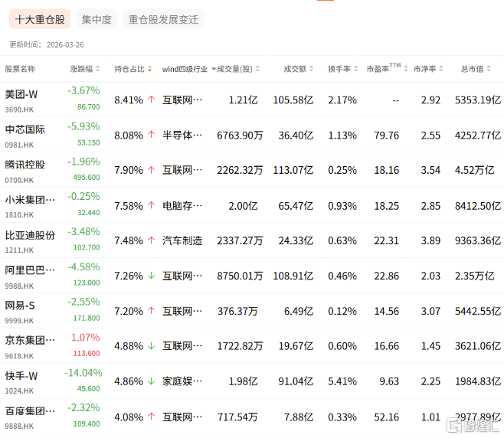The image size is (504, 438).
Task: Open the 重仓股发展变迁 tab
Action: pos(163,19)
